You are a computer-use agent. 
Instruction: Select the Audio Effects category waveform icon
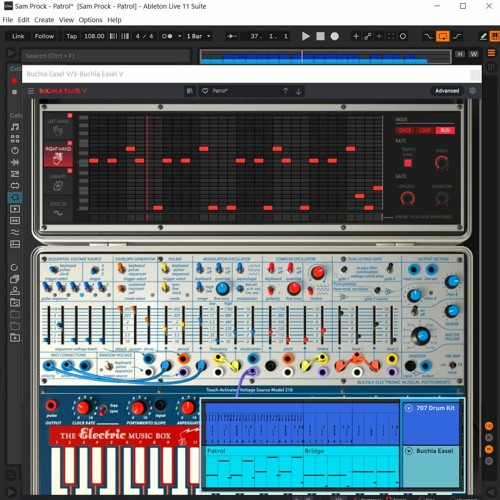pyautogui.click(x=15, y=162)
